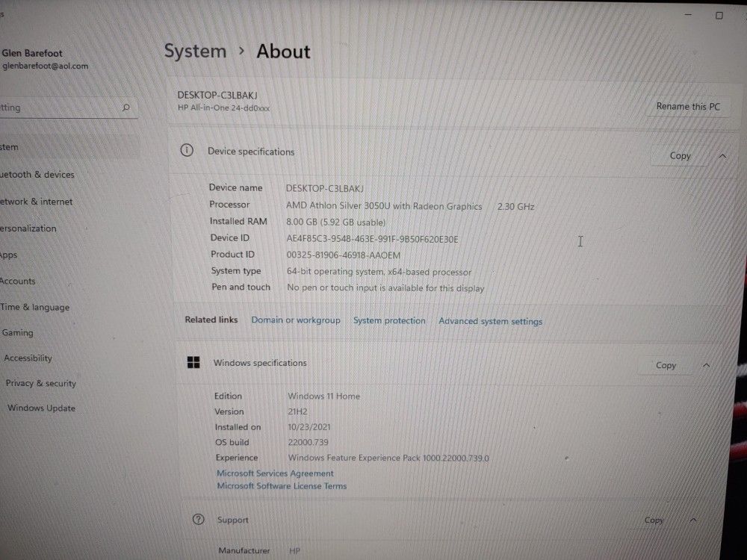Copy the Windows specifications
The width and height of the screenshot is (747, 560).
pyautogui.click(x=666, y=365)
